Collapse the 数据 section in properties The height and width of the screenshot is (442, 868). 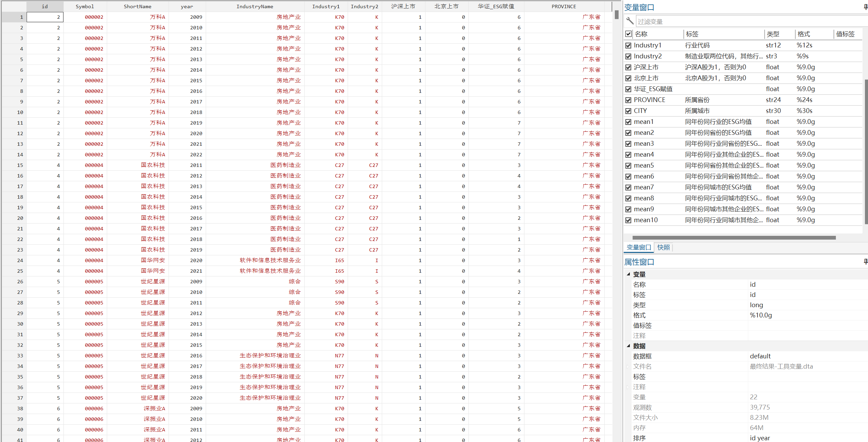click(x=628, y=346)
